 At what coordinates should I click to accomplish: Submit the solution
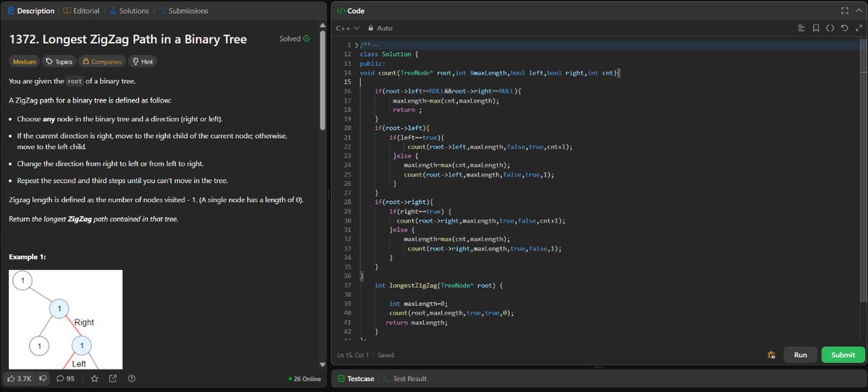point(843,355)
